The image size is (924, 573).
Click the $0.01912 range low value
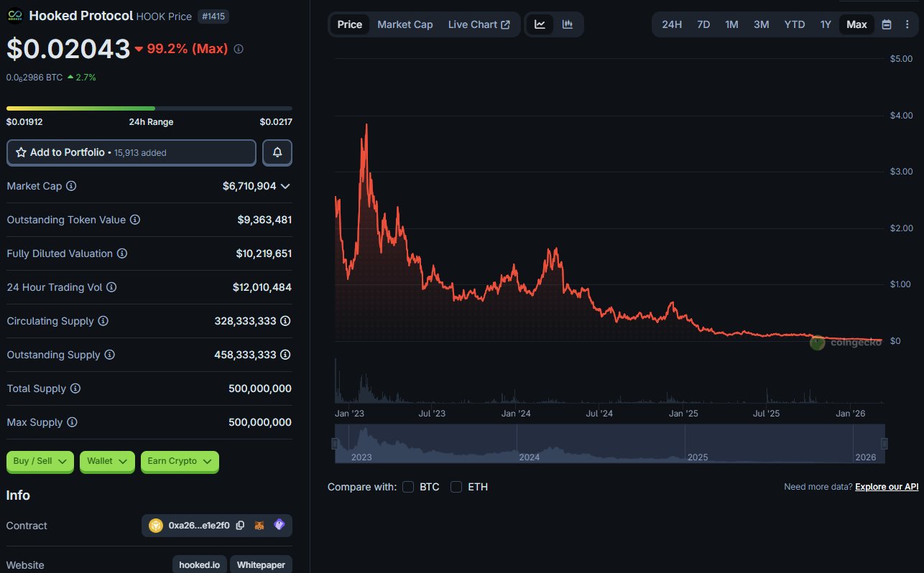click(x=24, y=122)
